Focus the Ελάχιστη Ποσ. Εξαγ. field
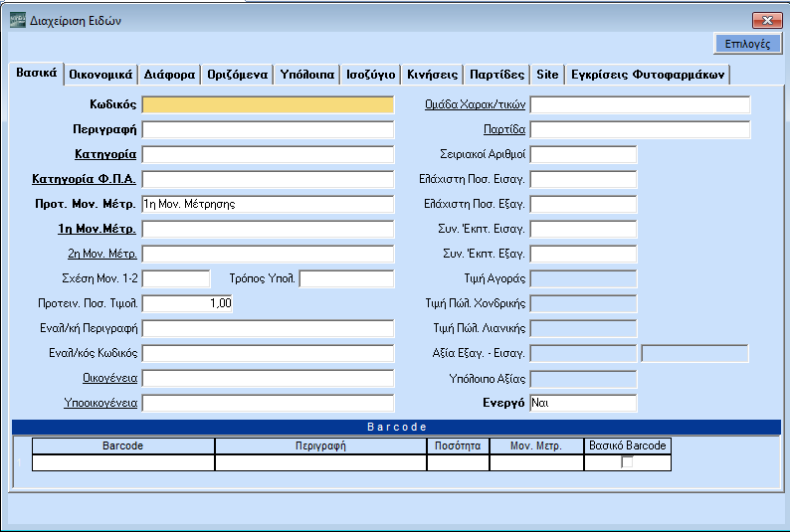790x532 pixels. coord(583,204)
